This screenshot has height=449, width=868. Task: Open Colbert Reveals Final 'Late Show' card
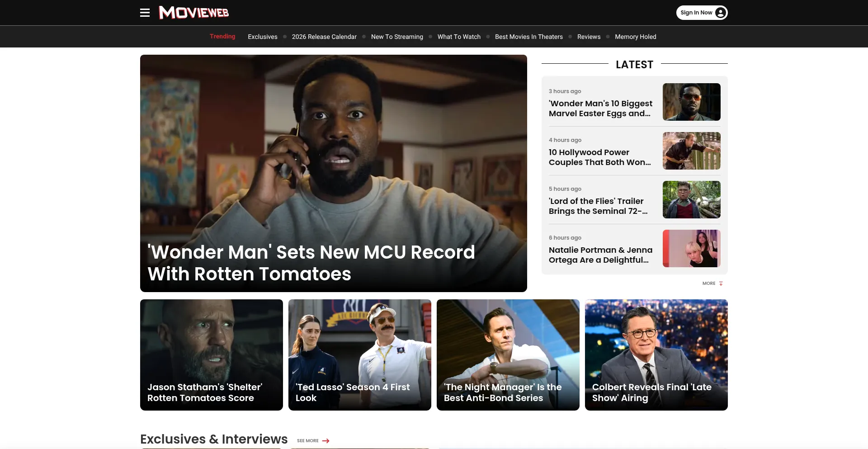point(656,355)
